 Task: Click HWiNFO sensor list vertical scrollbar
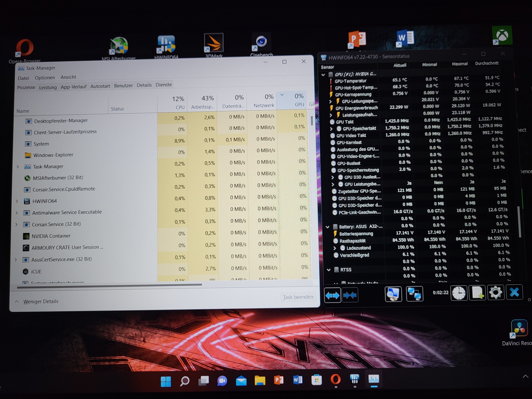520,222
